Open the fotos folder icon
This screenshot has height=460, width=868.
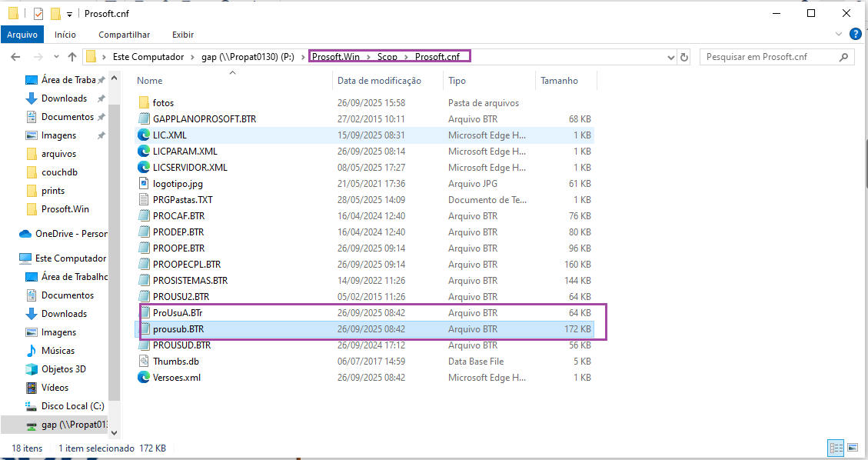(144, 103)
